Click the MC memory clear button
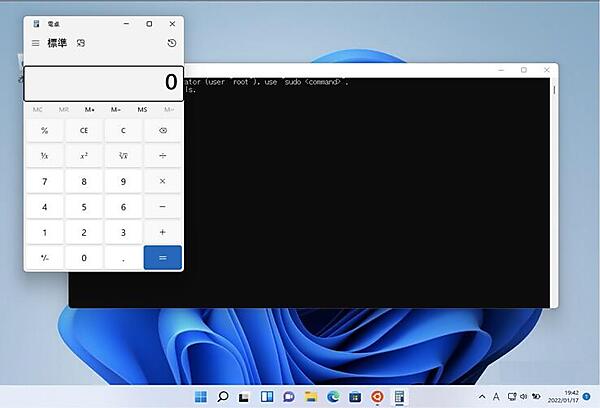 38,109
